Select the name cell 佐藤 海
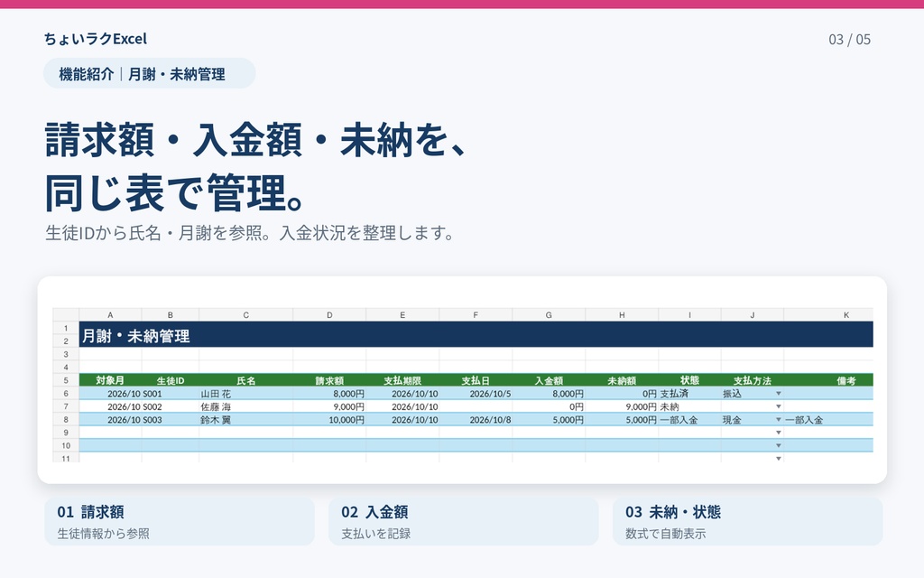924x578 pixels. click(245, 406)
